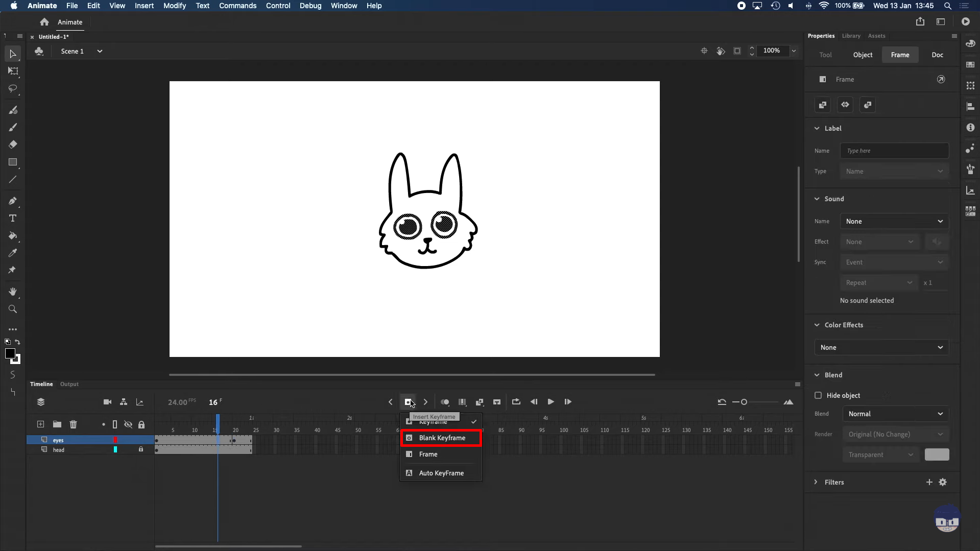Viewport: 980px width, 551px height.
Task: Select the Selection tool in the toolbar
Action: point(12,53)
